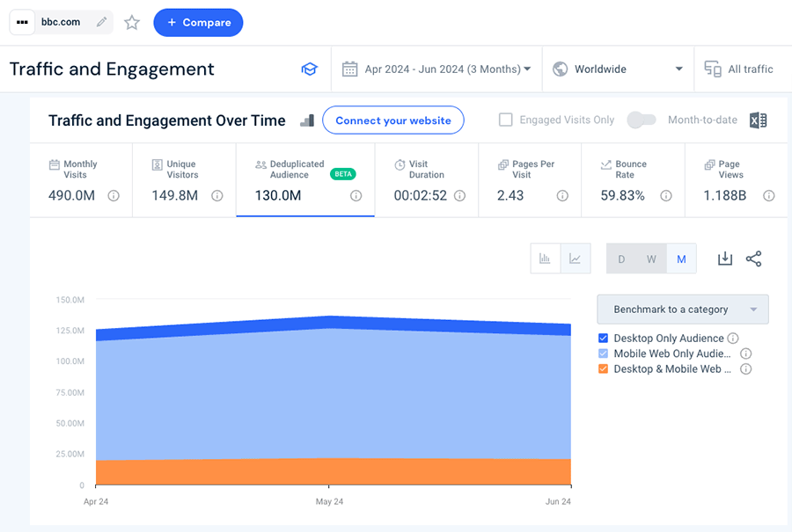Click the info icon next to 2.43
This screenshot has height=532, width=792.
[x=562, y=196]
